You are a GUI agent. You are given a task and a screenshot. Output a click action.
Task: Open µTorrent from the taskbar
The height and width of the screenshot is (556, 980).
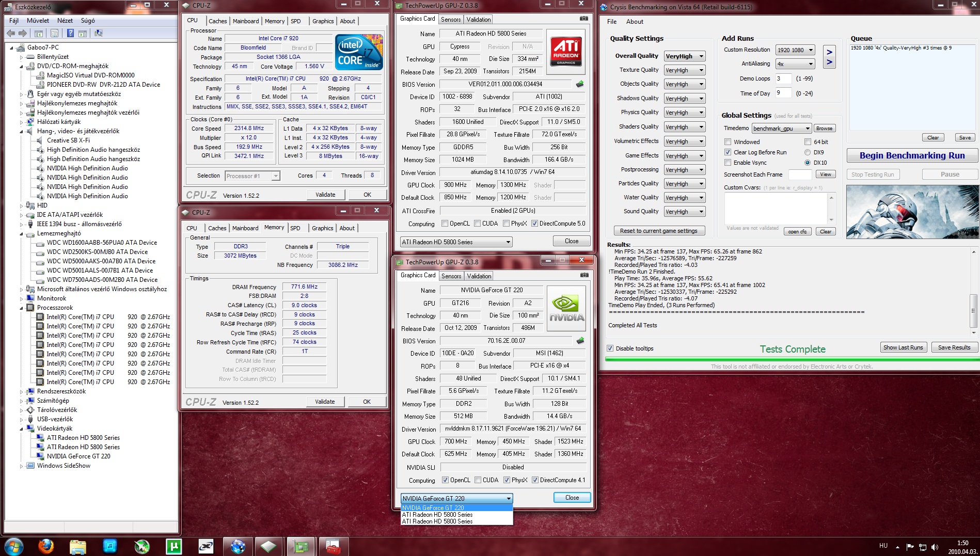point(173,546)
